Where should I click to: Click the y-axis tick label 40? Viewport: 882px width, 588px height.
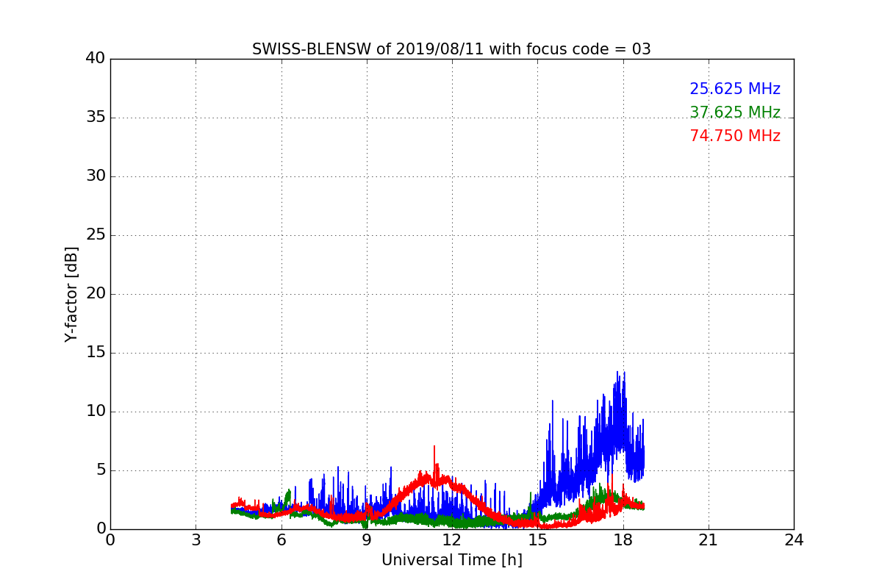(95, 58)
